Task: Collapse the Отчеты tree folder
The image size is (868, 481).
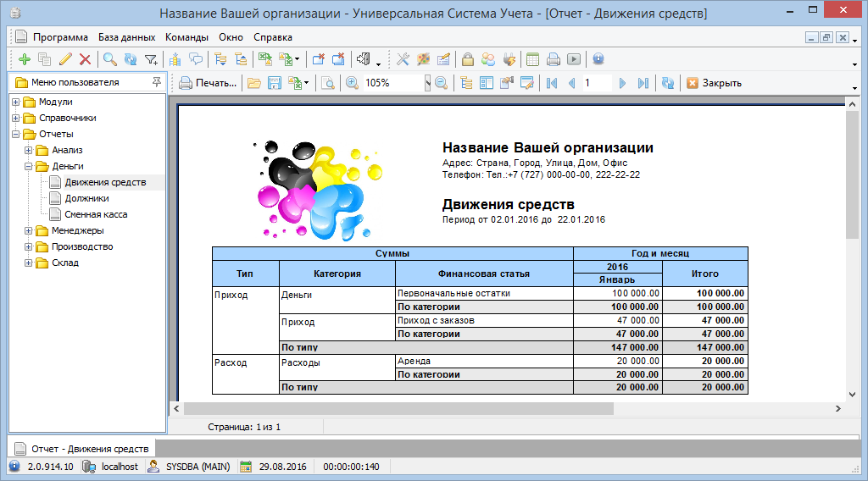Action: click(x=15, y=135)
